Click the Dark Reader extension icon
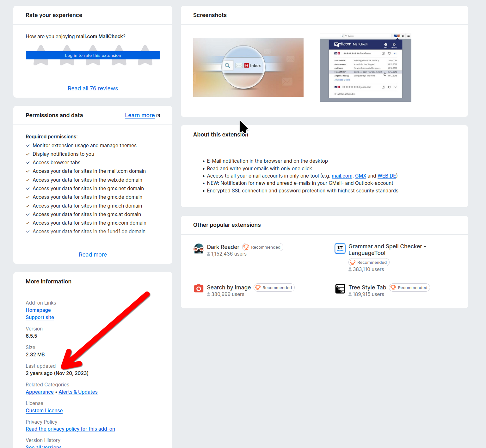 click(199, 249)
